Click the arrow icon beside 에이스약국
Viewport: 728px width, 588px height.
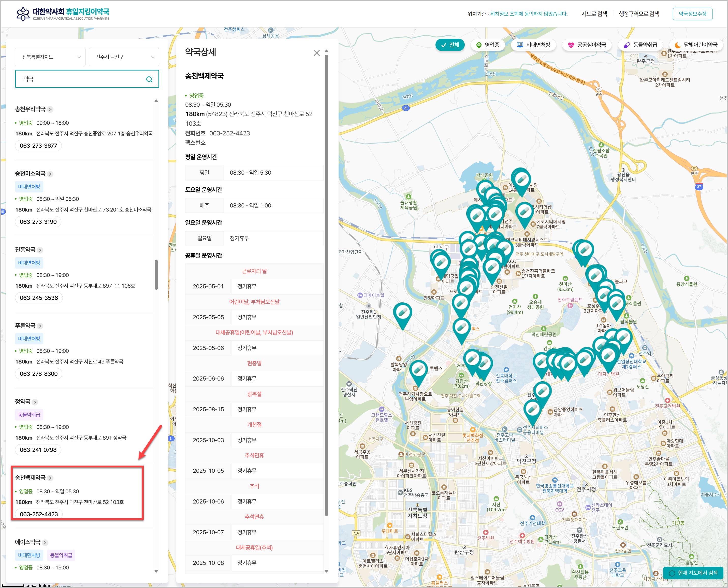pyautogui.click(x=45, y=542)
